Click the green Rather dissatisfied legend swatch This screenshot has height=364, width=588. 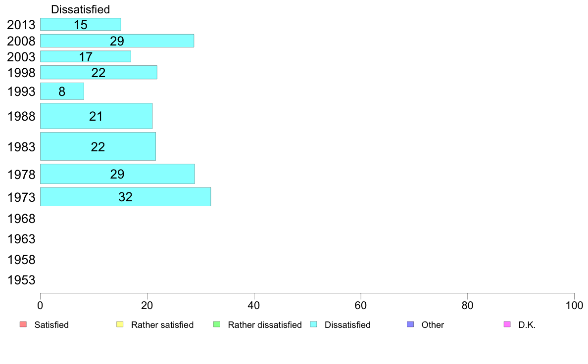tap(216, 324)
